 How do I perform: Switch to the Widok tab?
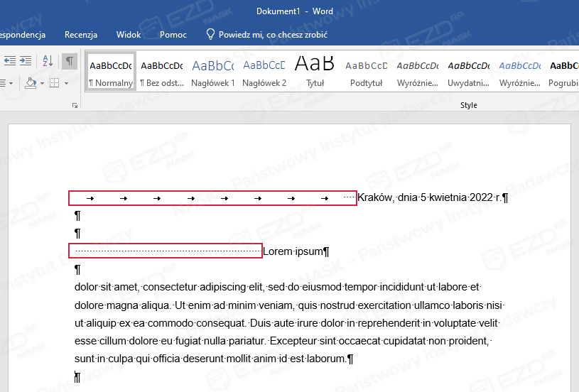(129, 34)
